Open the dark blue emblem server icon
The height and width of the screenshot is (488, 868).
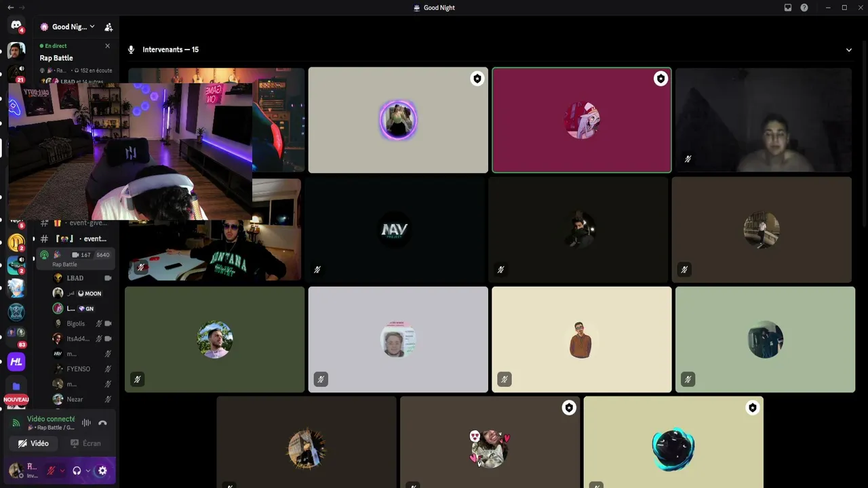pyautogui.click(x=16, y=312)
